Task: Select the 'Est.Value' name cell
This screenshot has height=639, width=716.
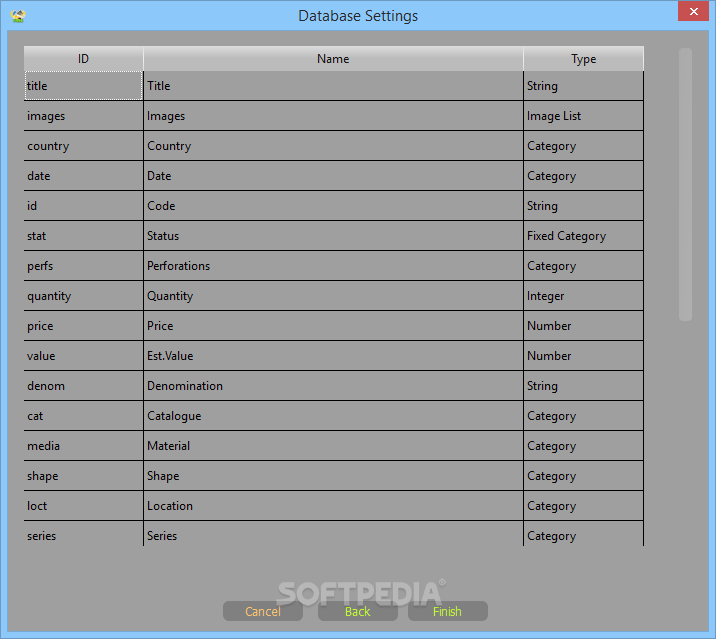Action: (333, 356)
